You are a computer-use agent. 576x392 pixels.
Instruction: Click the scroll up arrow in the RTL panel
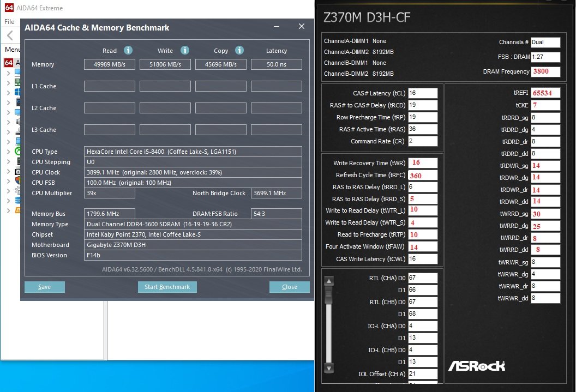pos(329,281)
